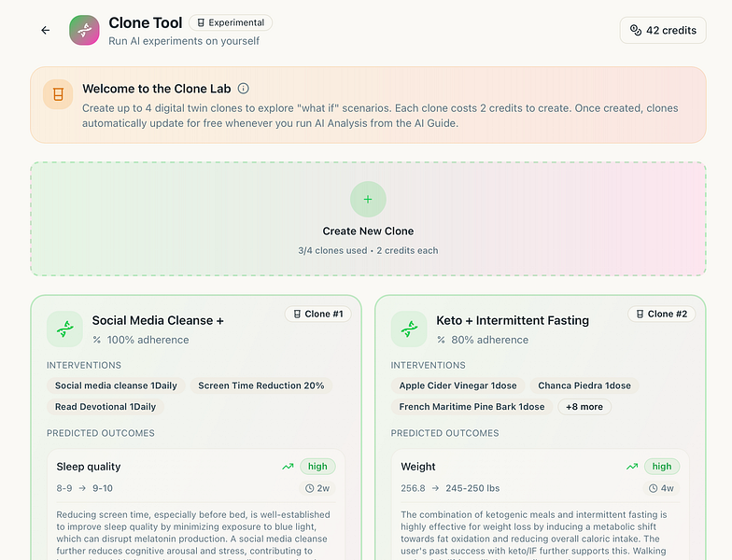The height and width of the screenshot is (560, 732).
Task: Click the Apple Cider Vinegar 1dose chip
Action: point(457,385)
